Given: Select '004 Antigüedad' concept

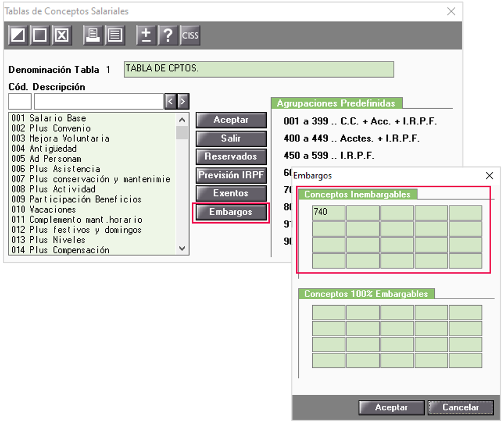Looking at the screenshot, I should point(92,149).
